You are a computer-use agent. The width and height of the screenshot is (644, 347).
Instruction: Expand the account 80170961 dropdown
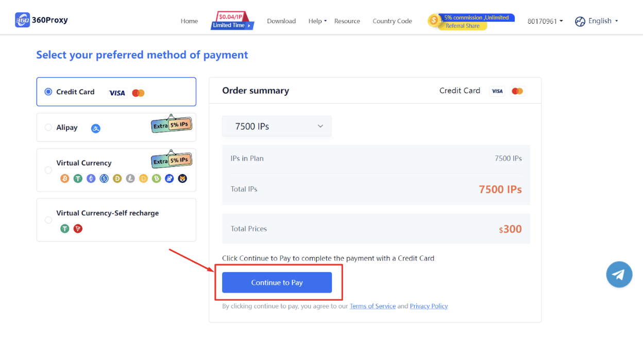[x=545, y=21]
